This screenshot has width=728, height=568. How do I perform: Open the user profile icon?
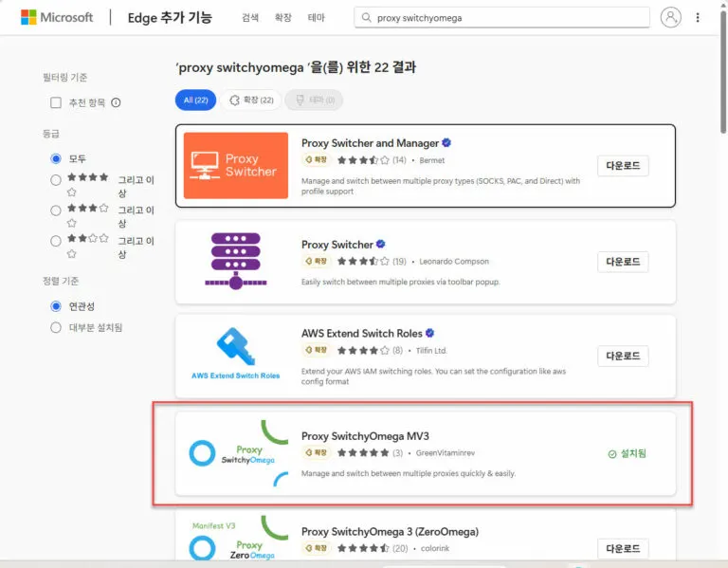point(670,17)
